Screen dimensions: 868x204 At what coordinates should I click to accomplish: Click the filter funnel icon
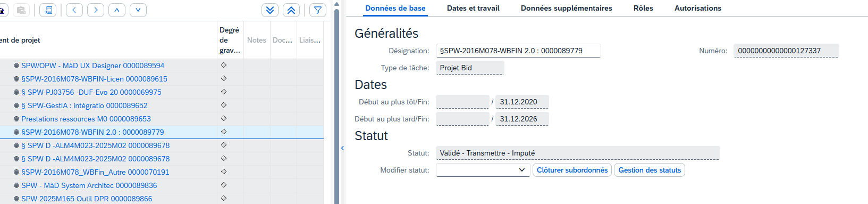(x=317, y=10)
